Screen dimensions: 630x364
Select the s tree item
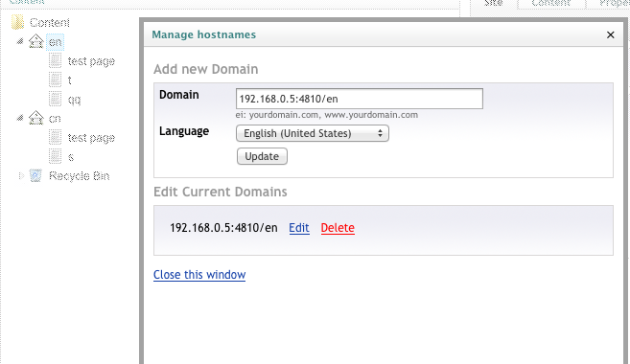(x=71, y=157)
